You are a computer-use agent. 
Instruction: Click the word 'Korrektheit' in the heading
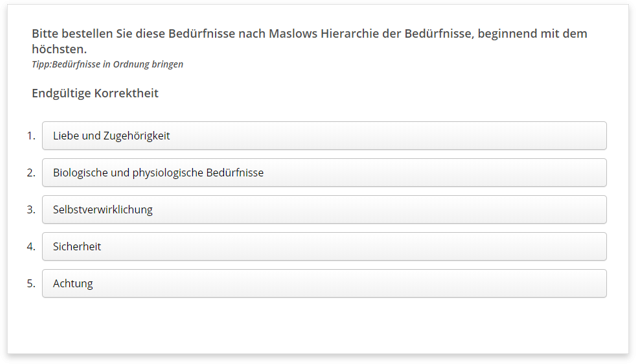click(x=126, y=93)
